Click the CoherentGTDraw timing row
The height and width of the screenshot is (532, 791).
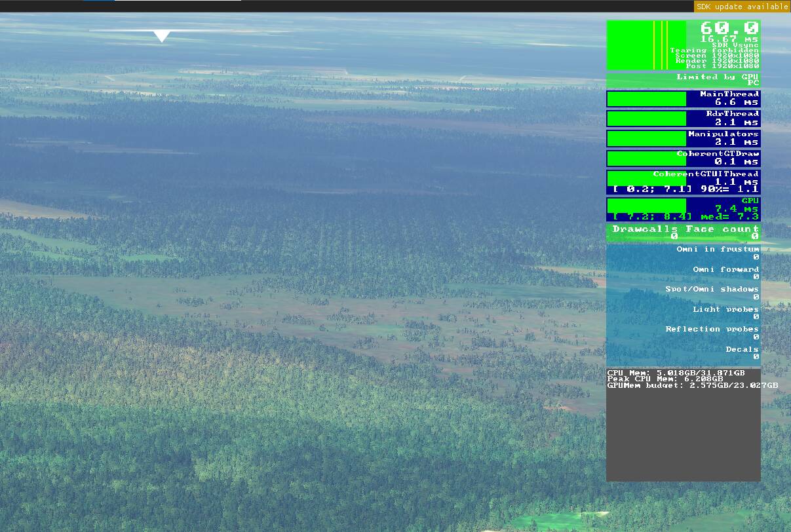click(683, 158)
